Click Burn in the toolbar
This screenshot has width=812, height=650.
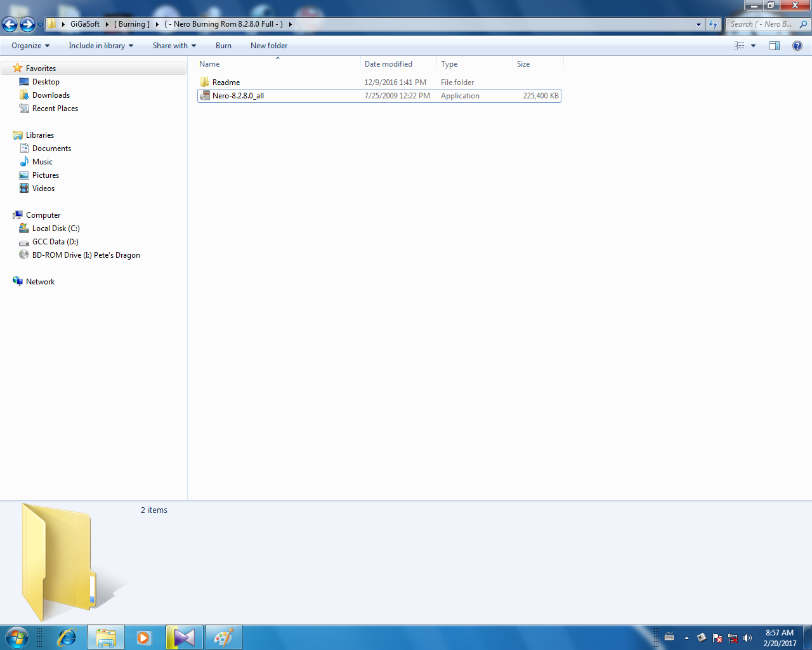click(x=223, y=46)
